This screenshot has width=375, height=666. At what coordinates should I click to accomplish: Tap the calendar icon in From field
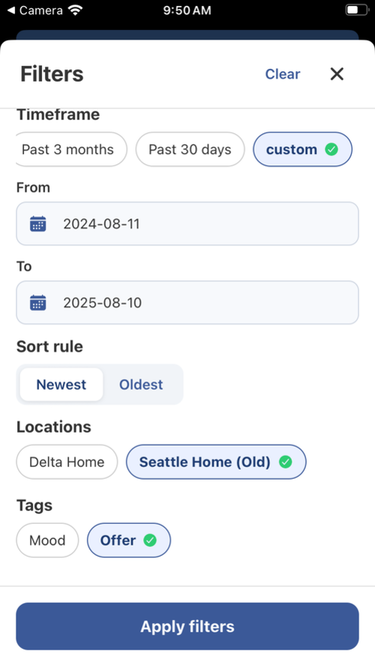pyautogui.click(x=38, y=224)
